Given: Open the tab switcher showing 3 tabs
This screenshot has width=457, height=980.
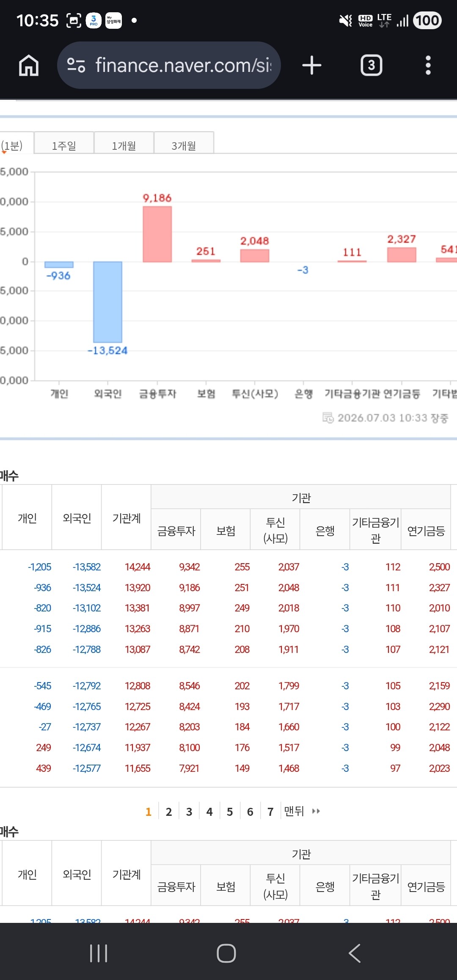Looking at the screenshot, I should 372,66.
